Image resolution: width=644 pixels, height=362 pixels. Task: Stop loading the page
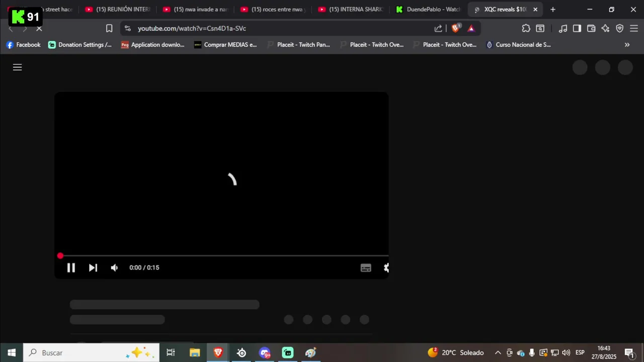coord(39,29)
